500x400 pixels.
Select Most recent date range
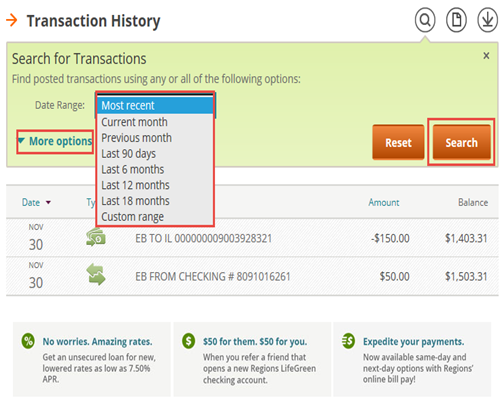155,105
